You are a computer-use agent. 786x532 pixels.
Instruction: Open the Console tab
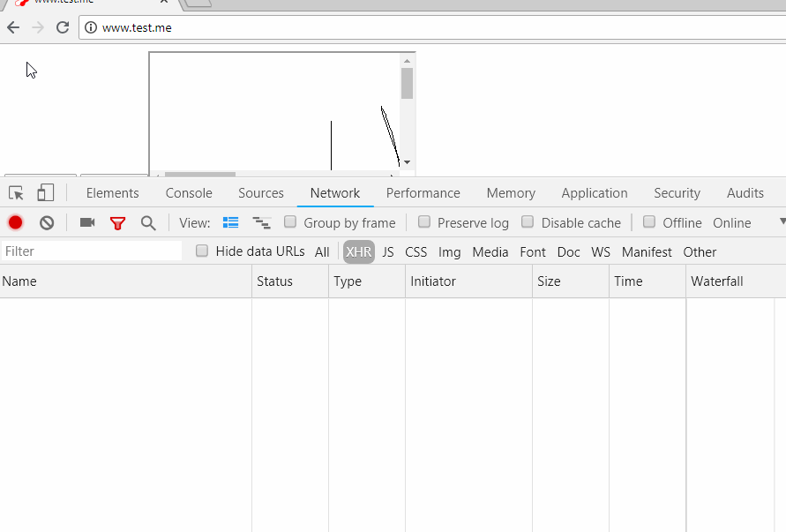189,193
